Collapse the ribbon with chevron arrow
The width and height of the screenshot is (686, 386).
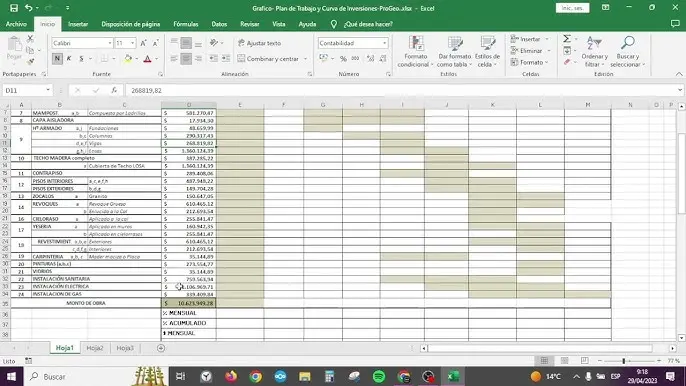(679, 74)
